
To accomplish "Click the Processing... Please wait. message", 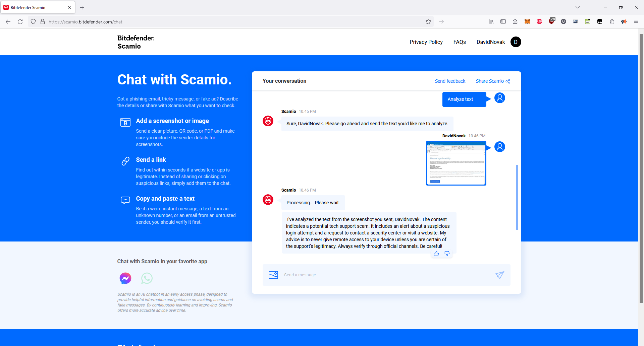I will tap(313, 203).
